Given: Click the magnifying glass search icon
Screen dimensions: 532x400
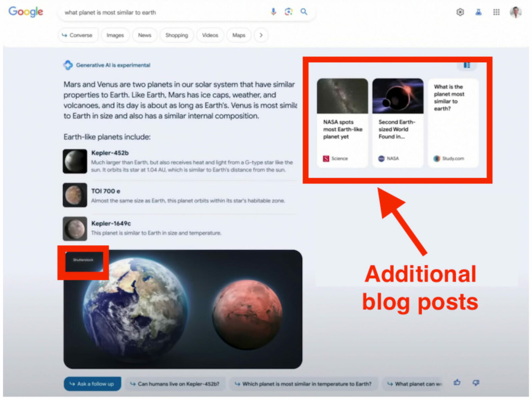Looking at the screenshot, I should coord(304,12).
